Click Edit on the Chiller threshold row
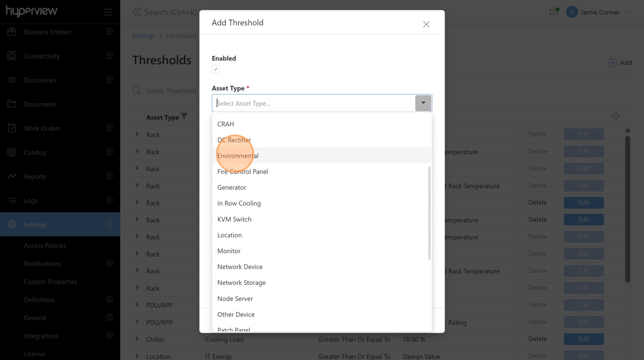 click(x=583, y=339)
